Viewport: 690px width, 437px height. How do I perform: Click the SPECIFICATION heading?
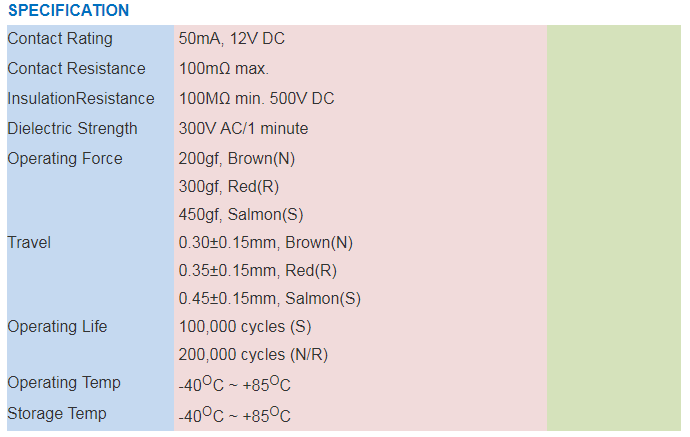68,11
